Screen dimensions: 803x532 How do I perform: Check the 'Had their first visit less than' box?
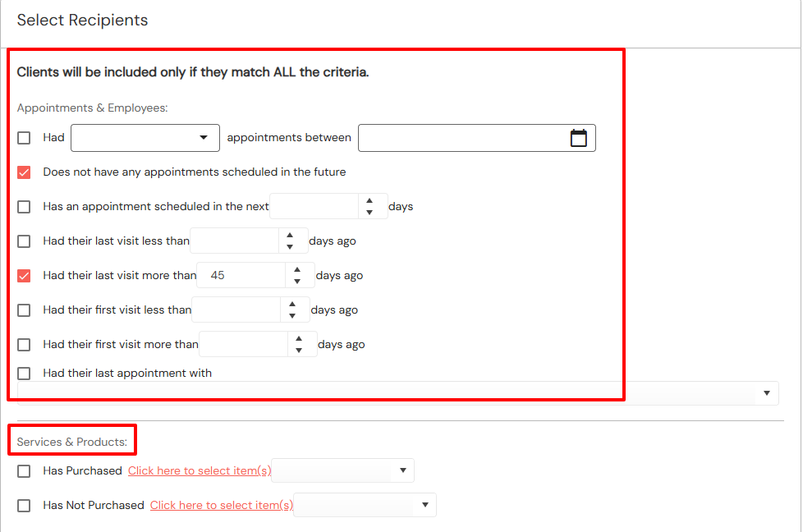[x=24, y=310]
